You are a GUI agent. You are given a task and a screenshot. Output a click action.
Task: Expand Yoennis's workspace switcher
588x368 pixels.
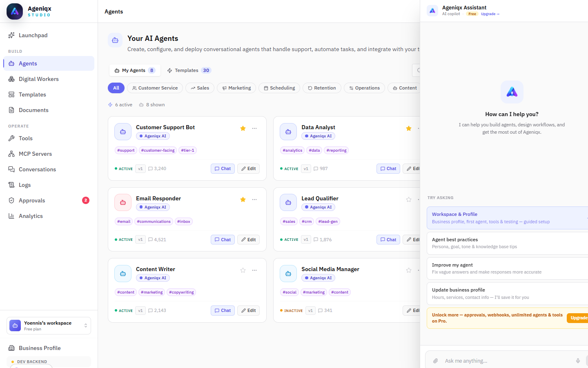click(49, 326)
